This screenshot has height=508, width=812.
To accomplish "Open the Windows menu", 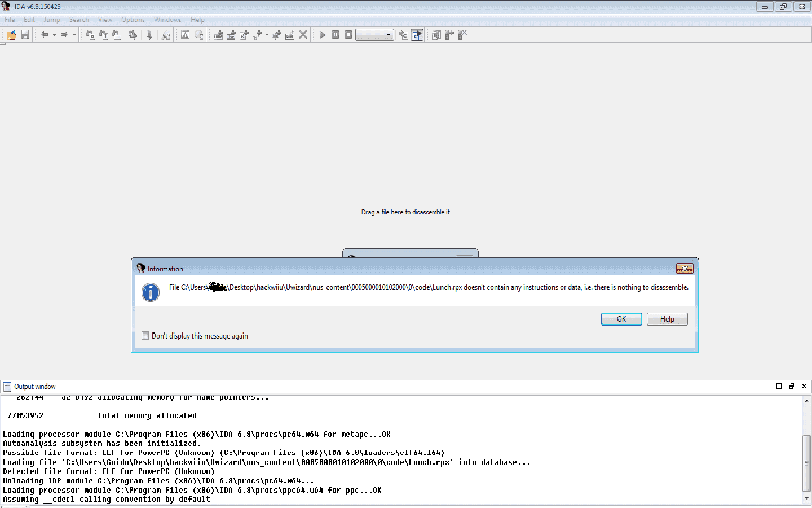I will pyautogui.click(x=167, y=19).
